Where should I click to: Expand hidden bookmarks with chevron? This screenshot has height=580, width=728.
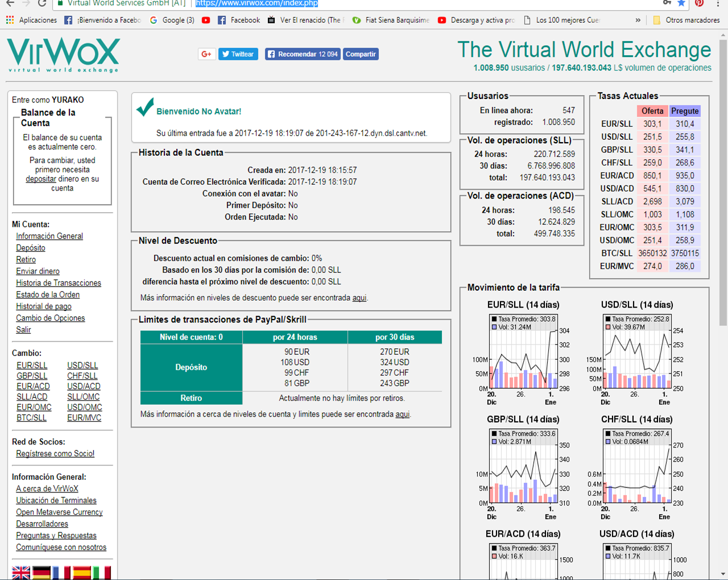(x=638, y=20)
